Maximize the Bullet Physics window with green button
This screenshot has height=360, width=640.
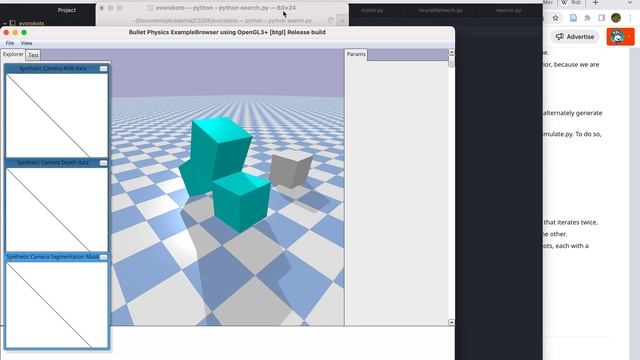click(x=24, y=32)
